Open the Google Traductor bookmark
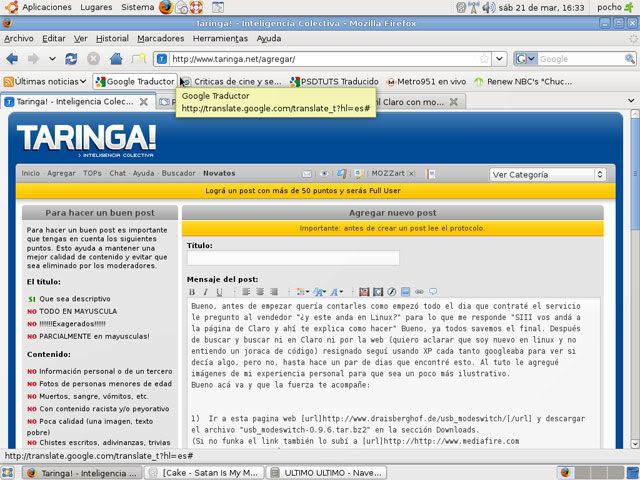Viewport: 640px width, 480px height. (135, 81)
